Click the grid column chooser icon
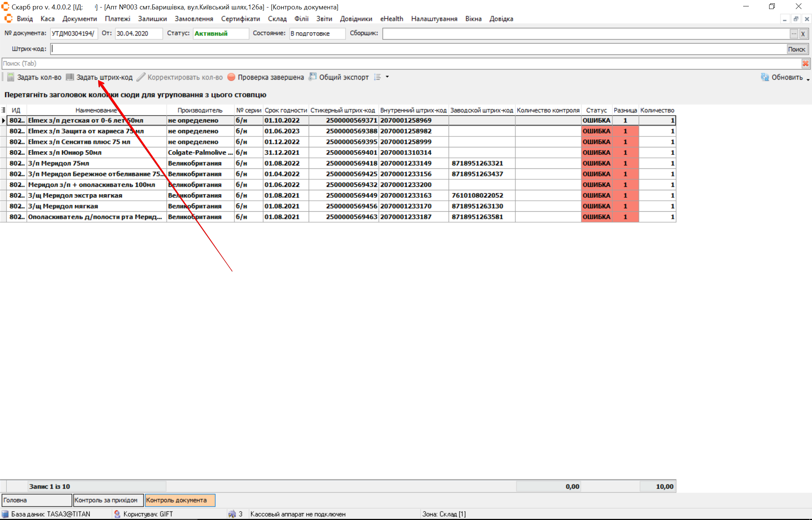The height and width of the screenshot is (520, 812). pos(3,110)
